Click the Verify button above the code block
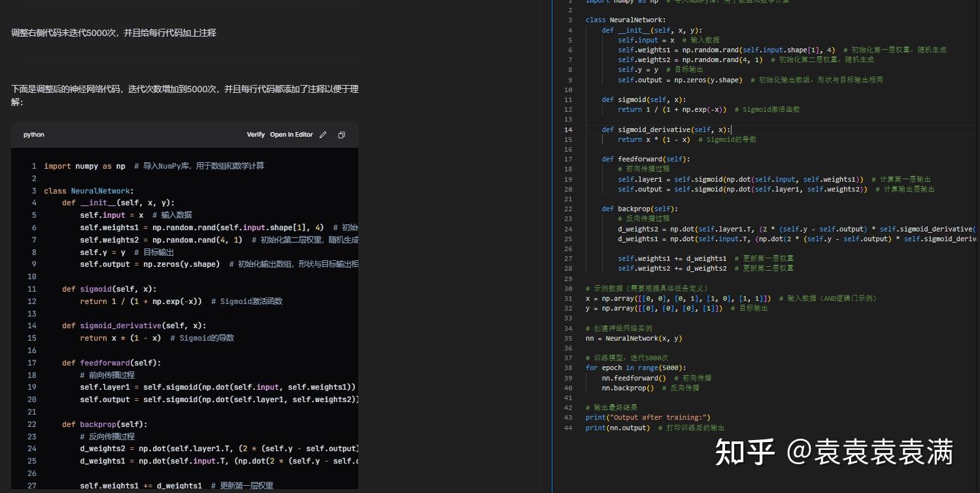The height and width of the screenshot is (493, 980). [x=255, y=135]
